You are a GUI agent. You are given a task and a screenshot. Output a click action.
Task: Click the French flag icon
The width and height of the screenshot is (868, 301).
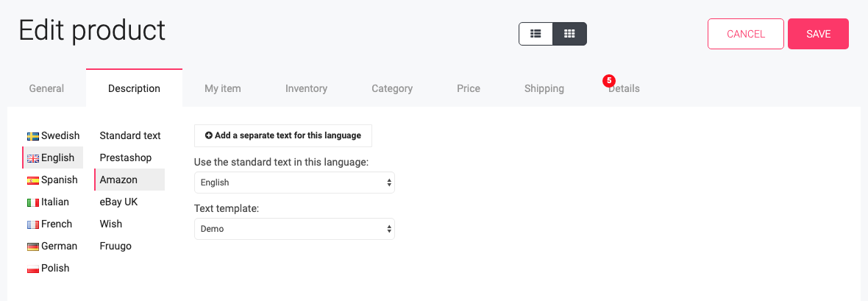click(32, 225)
